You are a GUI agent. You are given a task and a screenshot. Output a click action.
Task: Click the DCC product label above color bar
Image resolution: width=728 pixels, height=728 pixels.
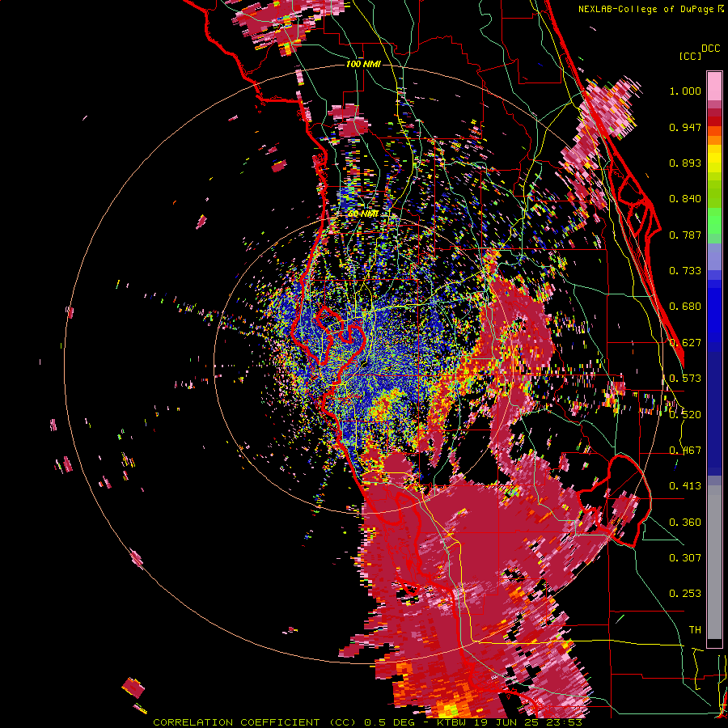coord(710,49)
